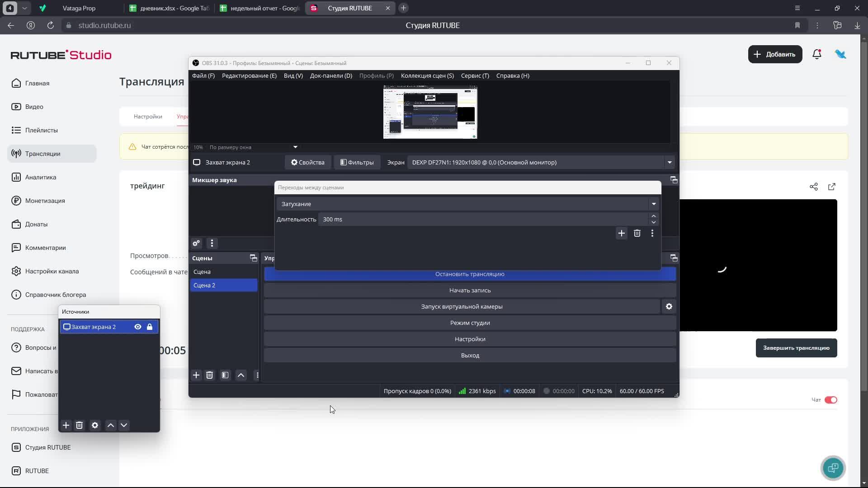
Task: Click Остановить трансляцию button
Action: (x=470, y=274)
